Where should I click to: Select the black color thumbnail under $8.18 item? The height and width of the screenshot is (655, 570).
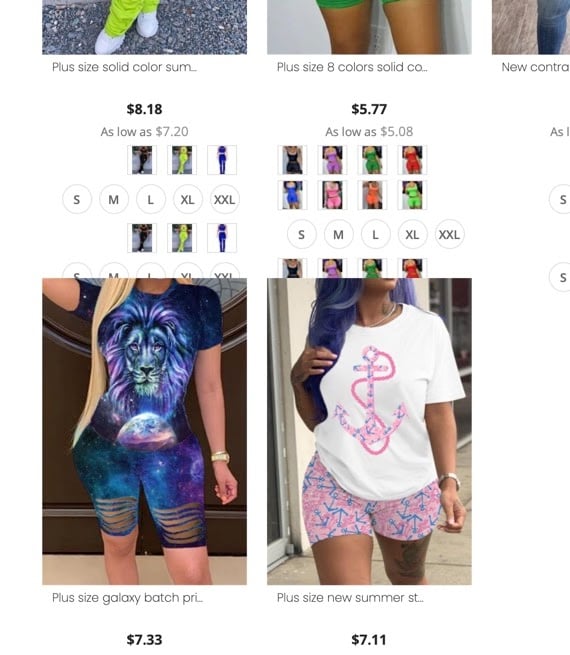coord(142,160)
